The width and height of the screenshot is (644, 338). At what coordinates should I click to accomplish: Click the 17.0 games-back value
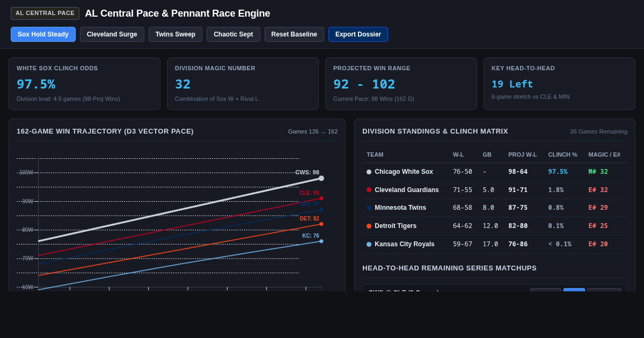click(491, 245)
